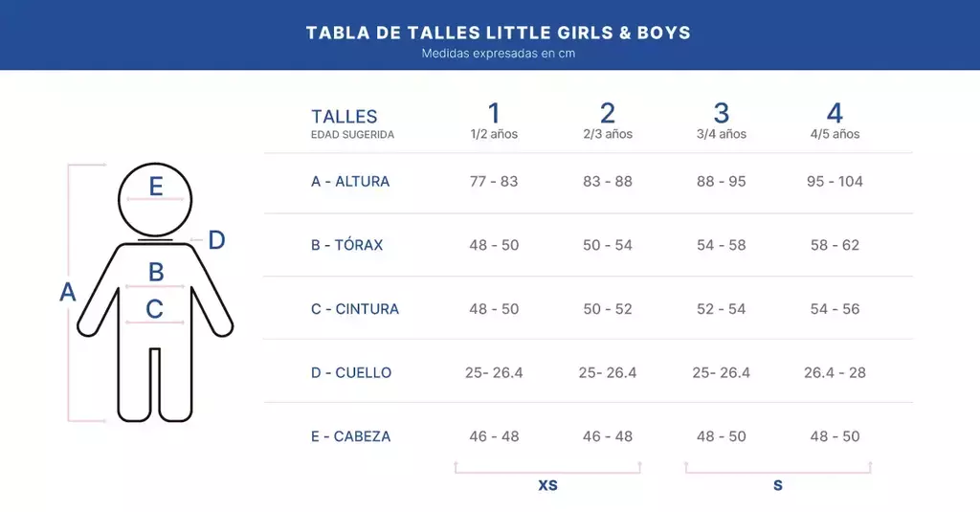Click the E - CABEZA row label

click(x=350, y=436)
